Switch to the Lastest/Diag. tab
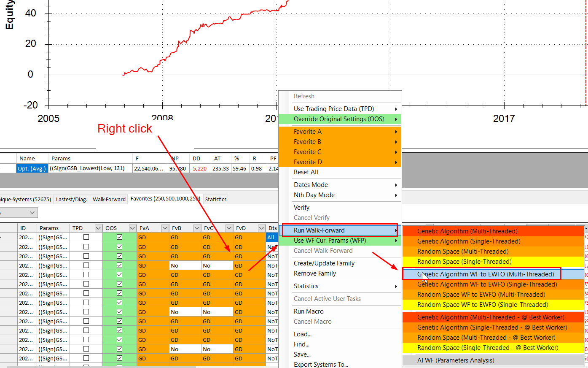Screen dimensions: 588x368 click(72, 199)
